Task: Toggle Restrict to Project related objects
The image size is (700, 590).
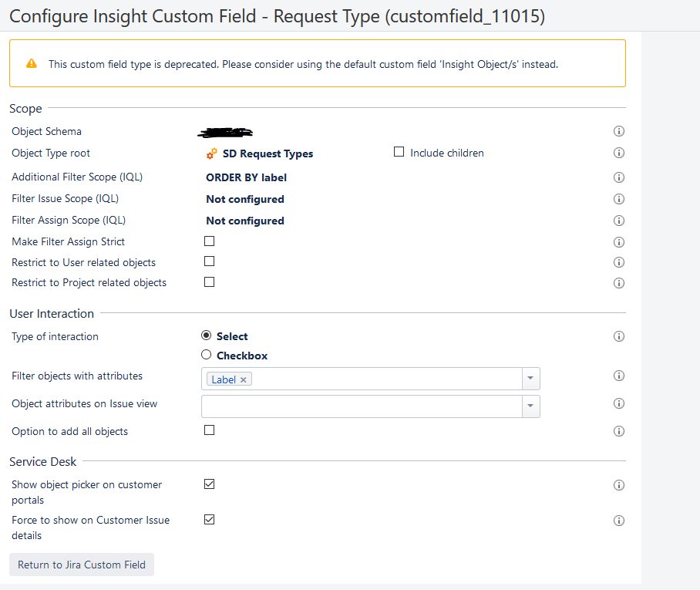Action: 210,282
